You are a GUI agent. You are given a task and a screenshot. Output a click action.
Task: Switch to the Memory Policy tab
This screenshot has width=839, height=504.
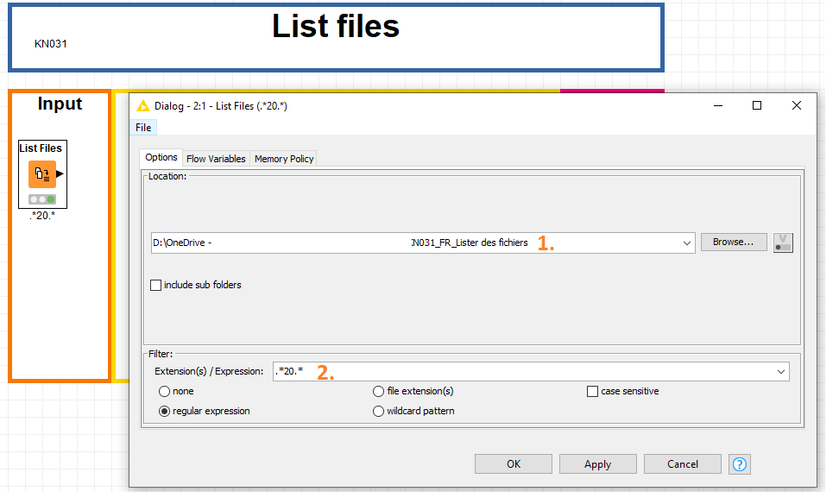283,159
